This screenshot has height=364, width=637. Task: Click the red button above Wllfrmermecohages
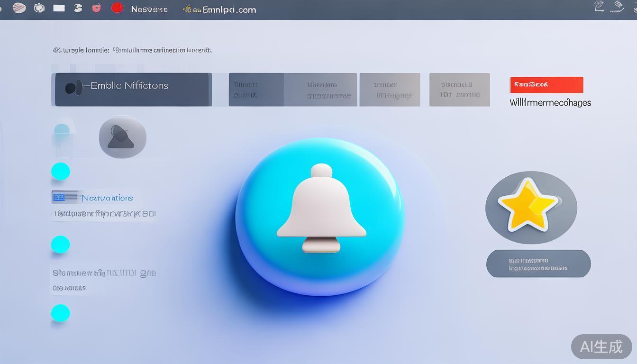(546, 85)
